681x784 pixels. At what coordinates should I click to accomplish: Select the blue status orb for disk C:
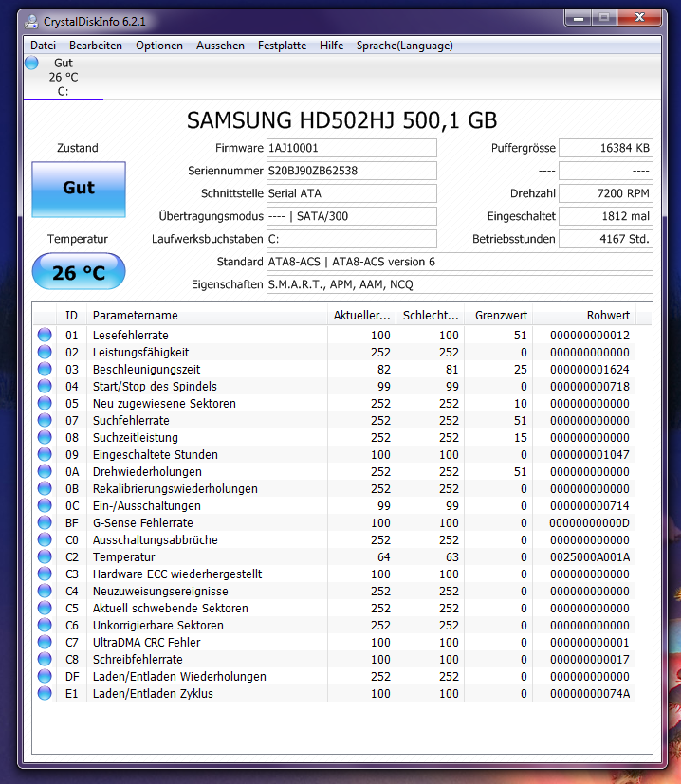31,63
